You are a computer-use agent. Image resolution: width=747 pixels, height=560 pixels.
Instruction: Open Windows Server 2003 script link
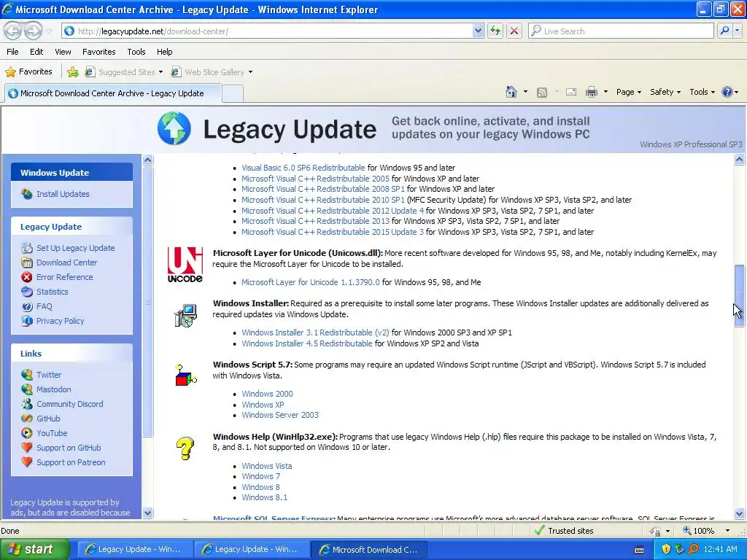(280, 415)
